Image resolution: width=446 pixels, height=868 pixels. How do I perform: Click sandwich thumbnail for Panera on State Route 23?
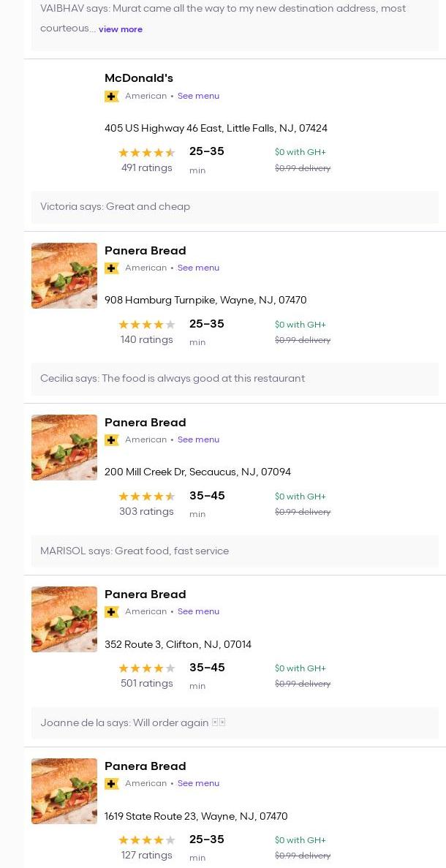tap(64, 791)
